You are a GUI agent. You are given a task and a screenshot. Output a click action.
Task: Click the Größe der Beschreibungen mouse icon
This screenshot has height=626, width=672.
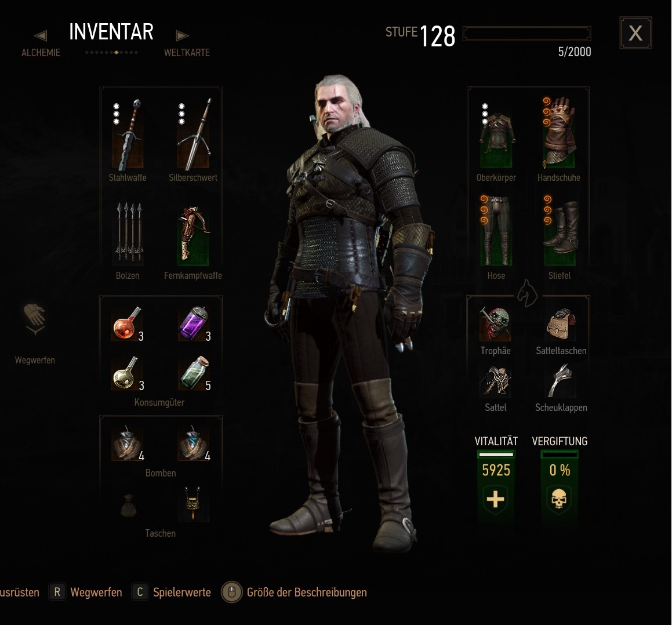(231, 592)
